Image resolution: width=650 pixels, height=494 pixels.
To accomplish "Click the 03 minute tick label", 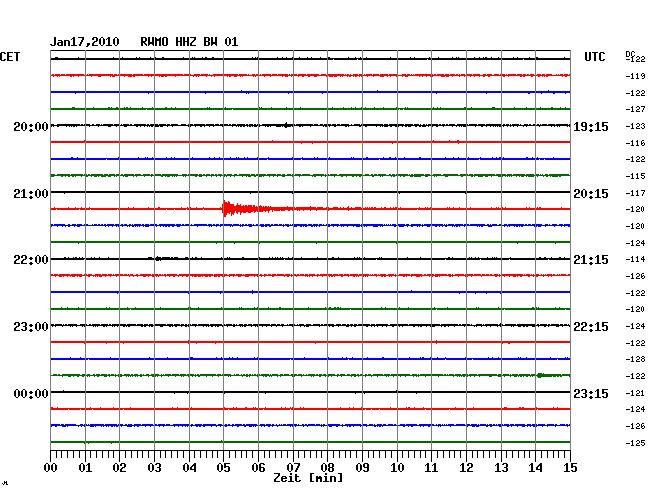I will point(154,467).
